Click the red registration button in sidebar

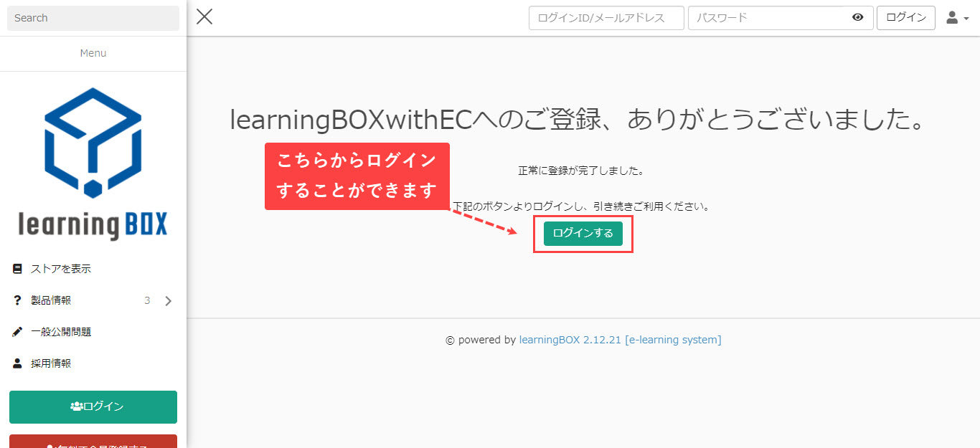click(93, 441)
